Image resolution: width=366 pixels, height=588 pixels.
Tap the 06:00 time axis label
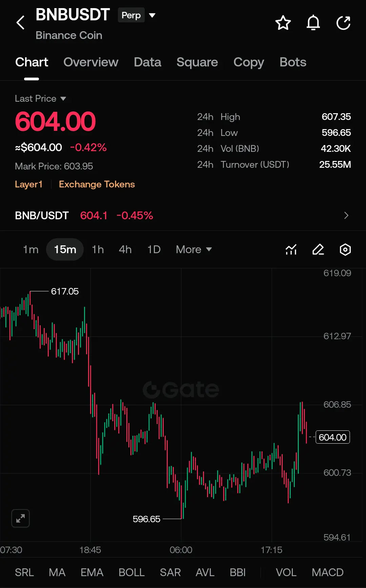pyautogui.click(x=181, y=550)
